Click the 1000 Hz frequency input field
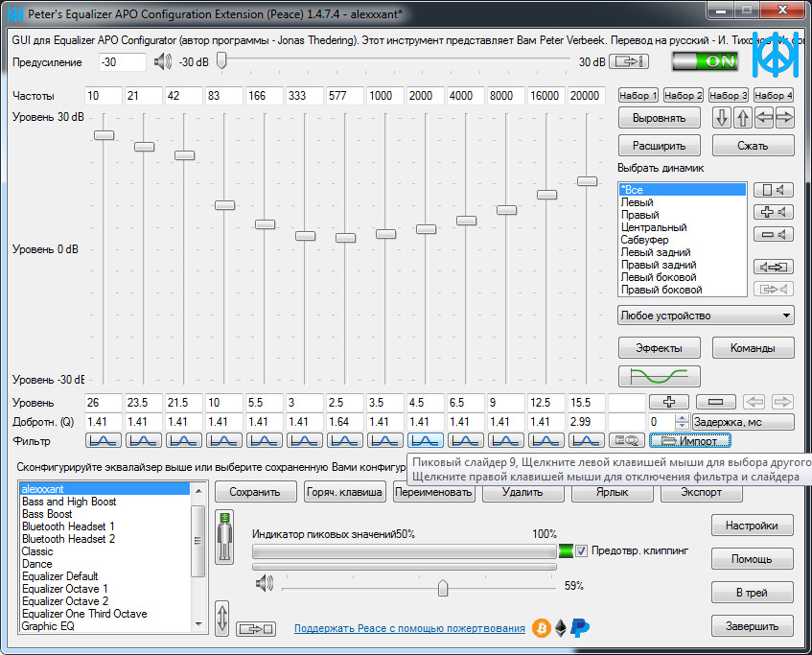The width and height of the screenshot is (812, 655). [384, 96]
